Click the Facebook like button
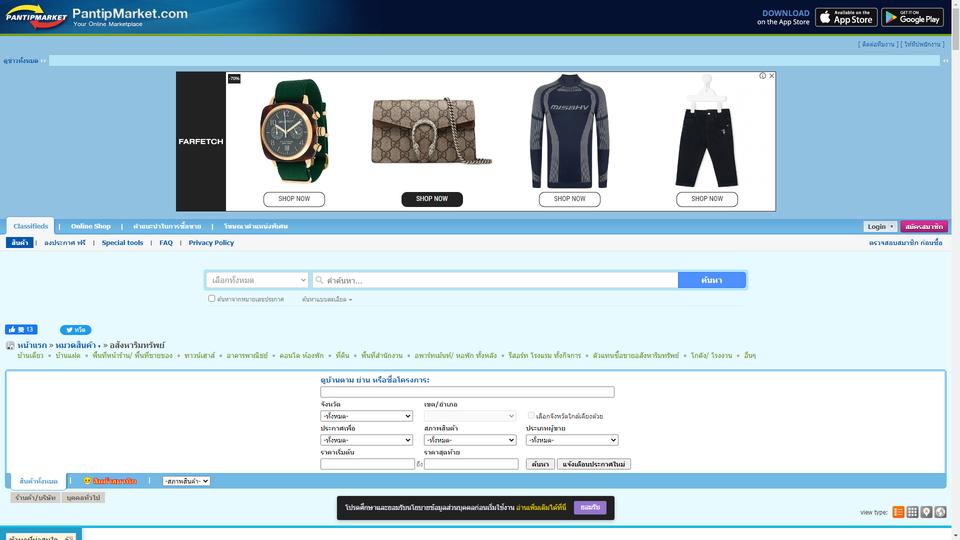Viewport: 960px width, 540px height. tap(21, 329)
